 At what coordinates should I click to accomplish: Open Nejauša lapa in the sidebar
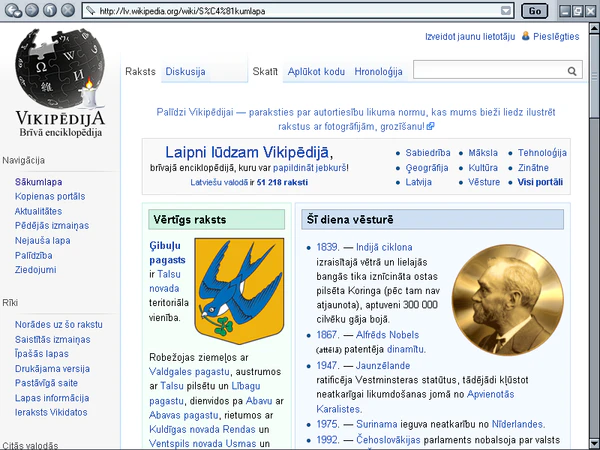41,240
